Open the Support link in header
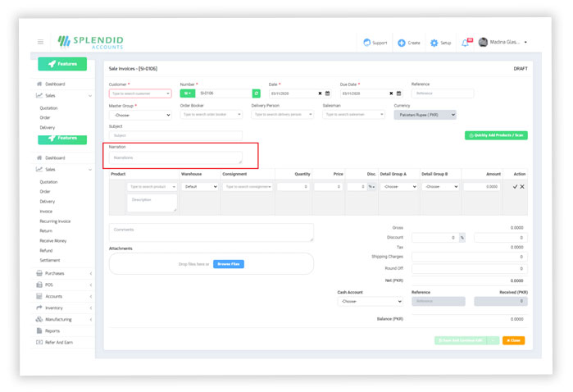The width and height of the screenshot is (573, 392). point(375,43)
